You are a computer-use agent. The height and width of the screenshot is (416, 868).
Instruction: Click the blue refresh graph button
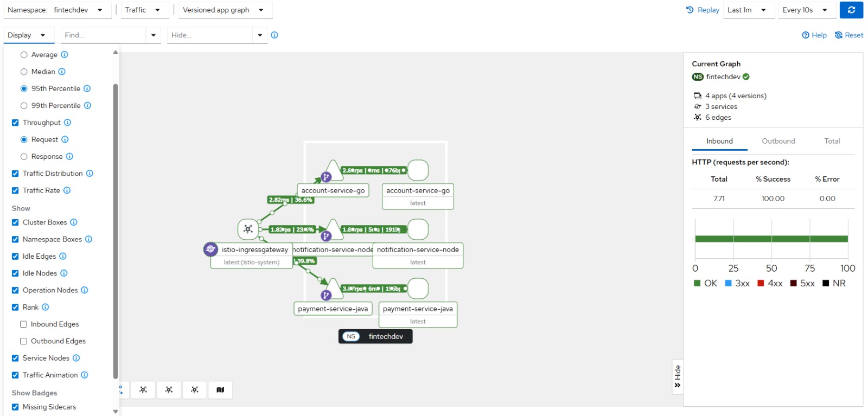(x=851, y=10)
